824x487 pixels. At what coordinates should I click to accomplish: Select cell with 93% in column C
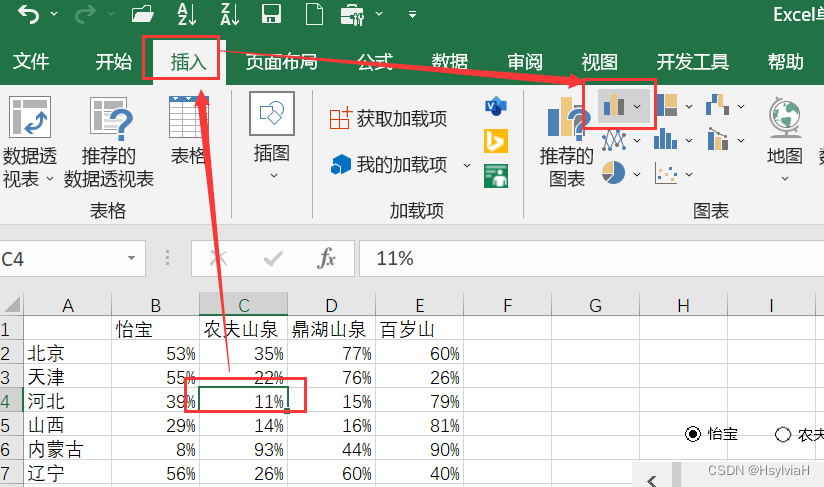[243, 449]
